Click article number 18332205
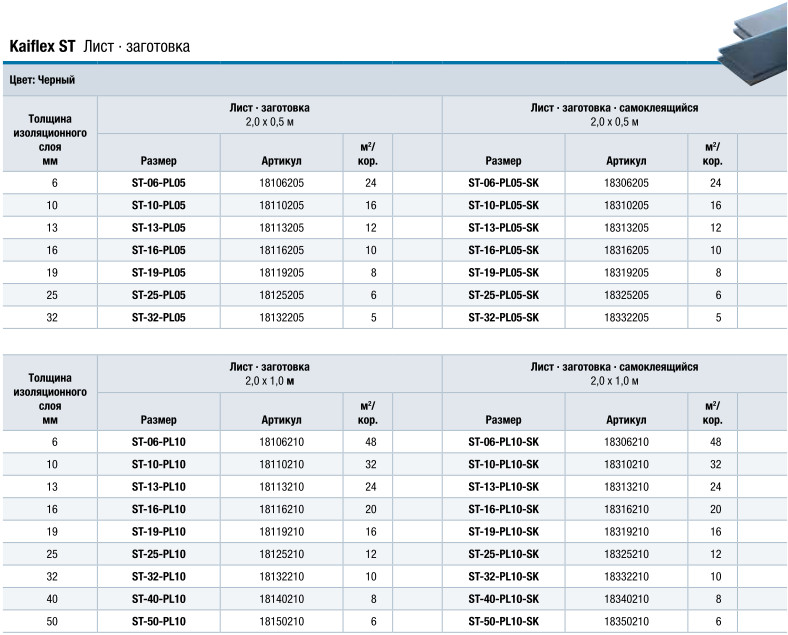The image size is (788, 635). click(626, 318)
